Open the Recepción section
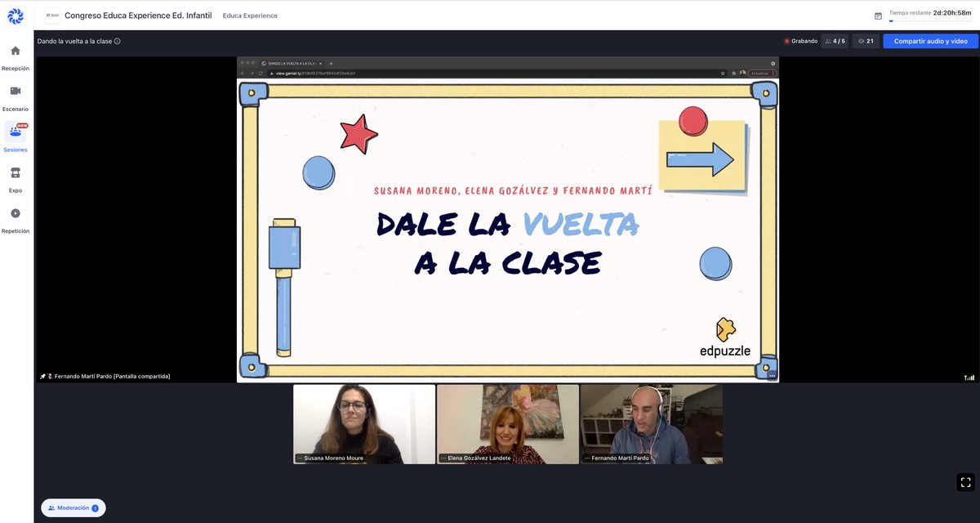 point(16,57)
